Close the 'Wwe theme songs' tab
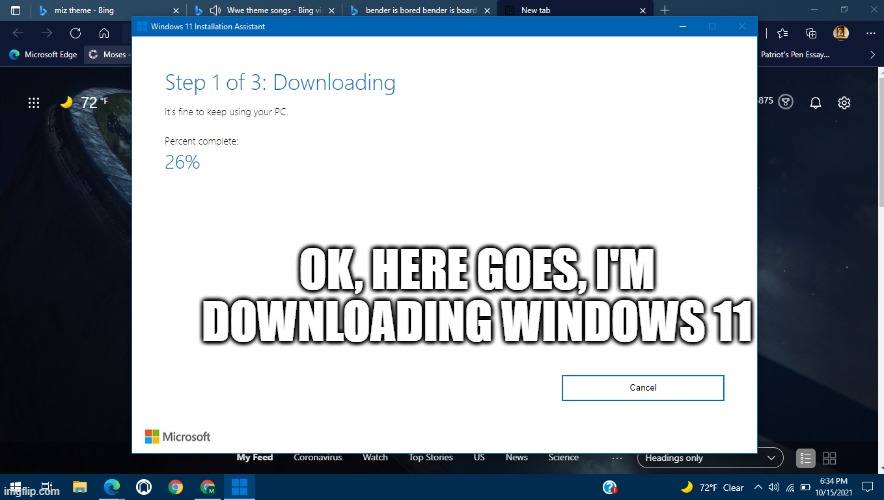This screenshot has height=500, width=884. tap(332, 11)
